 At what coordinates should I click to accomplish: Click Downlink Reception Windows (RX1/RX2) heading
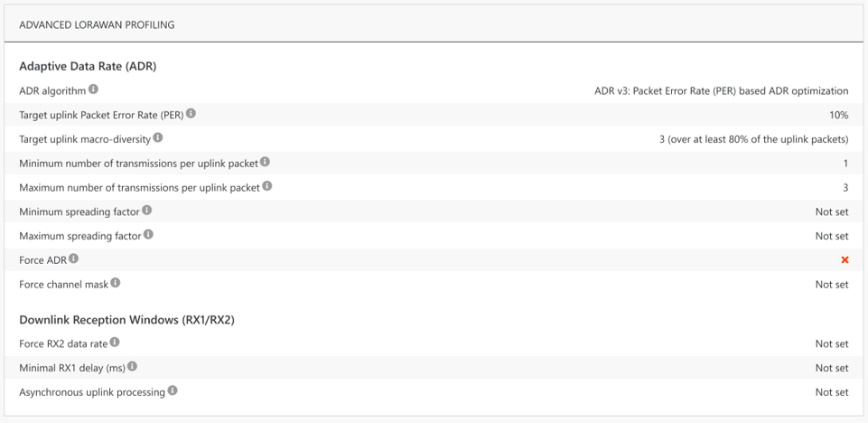tap(126, 320)
